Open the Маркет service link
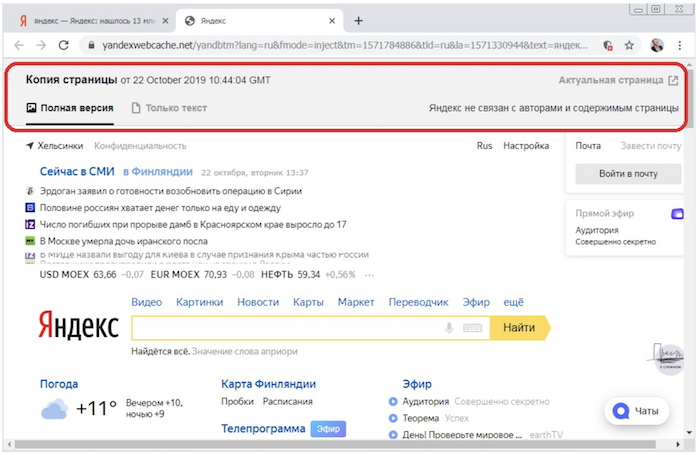 [356, 302]
